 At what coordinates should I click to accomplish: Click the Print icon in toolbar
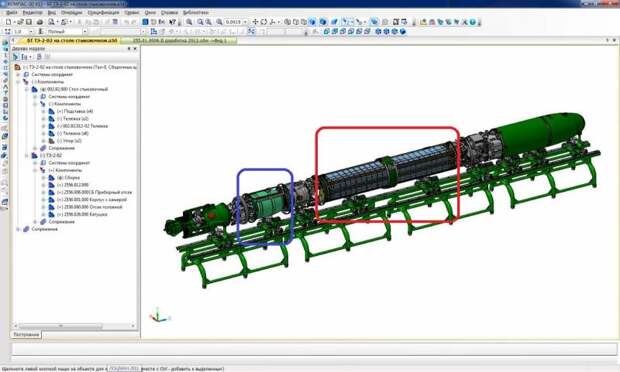coord(40,22)
